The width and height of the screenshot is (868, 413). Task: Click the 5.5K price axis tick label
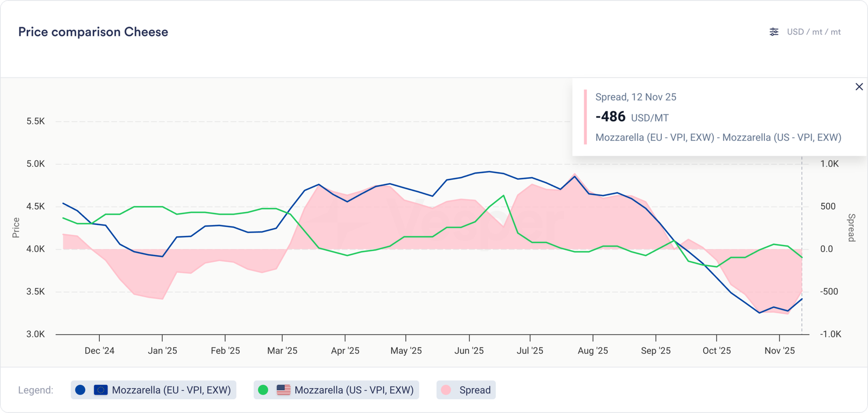click(36, 121)
